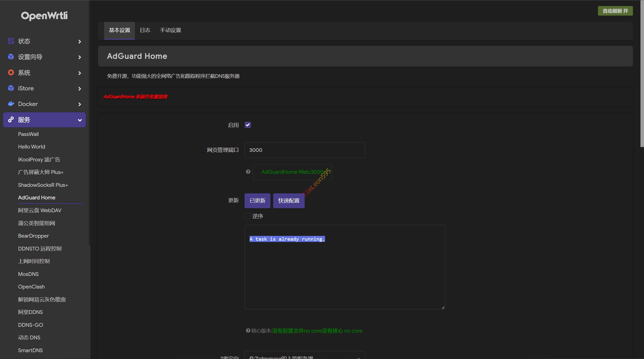The width and height of the screenshot is (644, 359).
Task: Click the 系统 gear icon
Action: pyautogui.click(x=11, y=73)
